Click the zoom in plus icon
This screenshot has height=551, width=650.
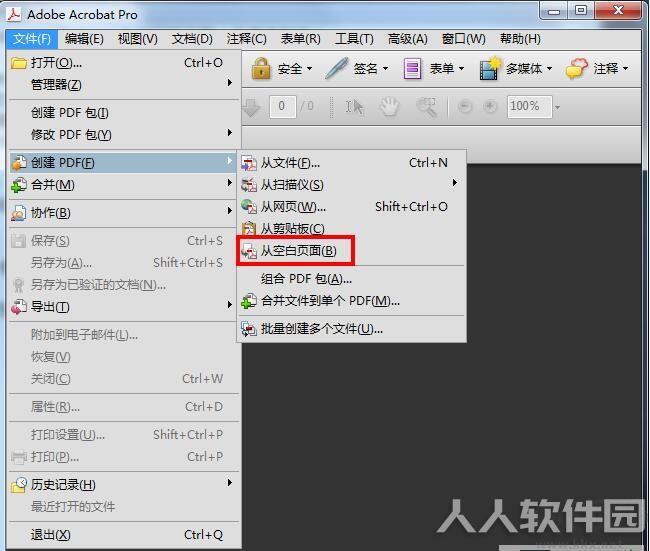point(490,107)
